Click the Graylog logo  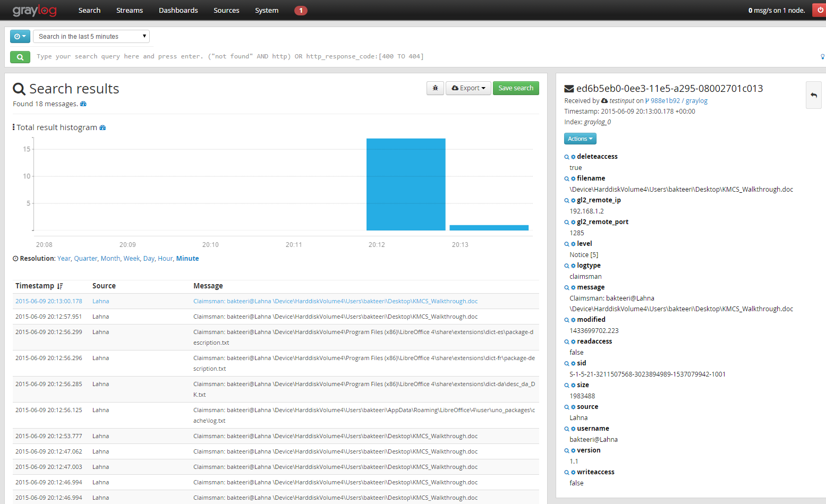(34, 10)
